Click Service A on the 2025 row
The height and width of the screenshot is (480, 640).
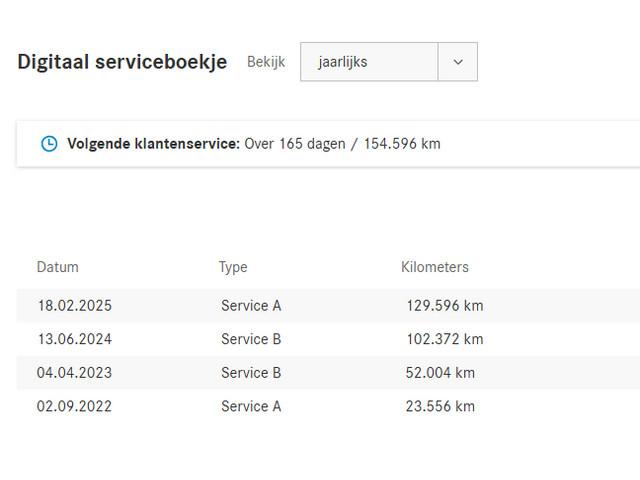pos(251,306)
